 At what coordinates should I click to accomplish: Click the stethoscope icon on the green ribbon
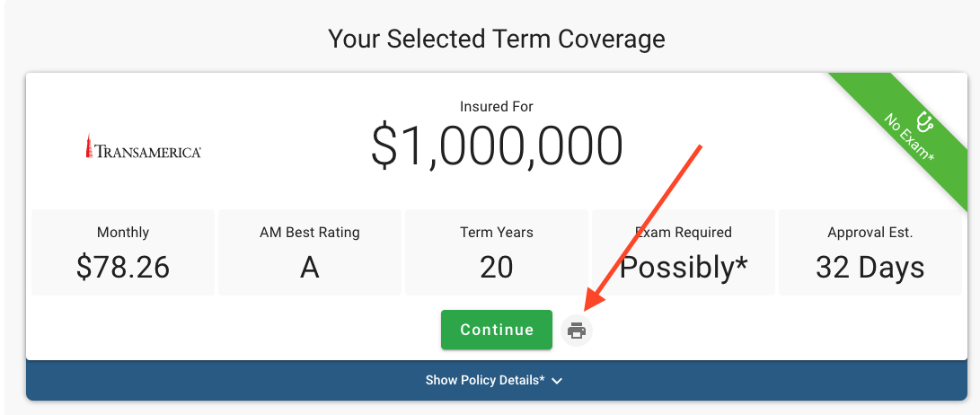click(x=923, y=119)
